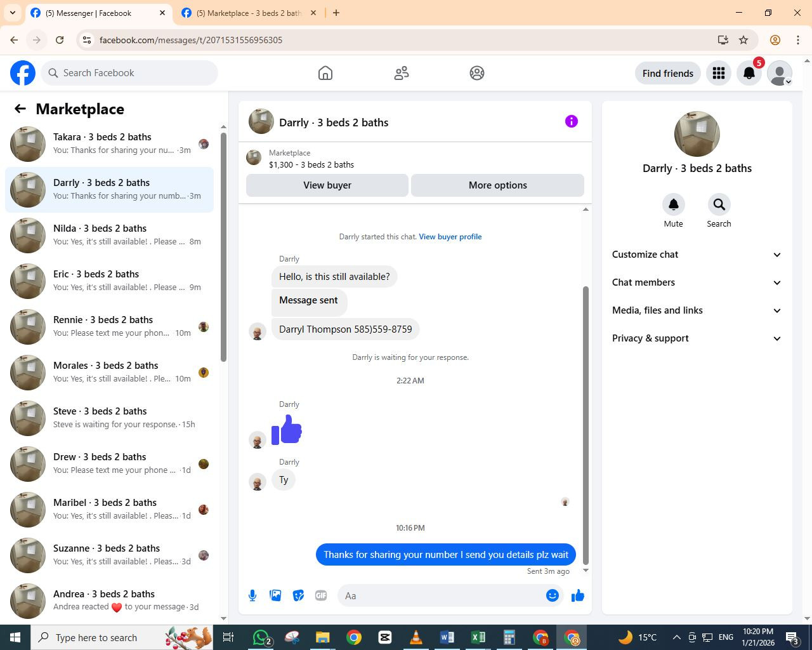Viewport: 812px width, 650px height.
Task: Bookmark this page with the star icon
Action: (743, 40)
